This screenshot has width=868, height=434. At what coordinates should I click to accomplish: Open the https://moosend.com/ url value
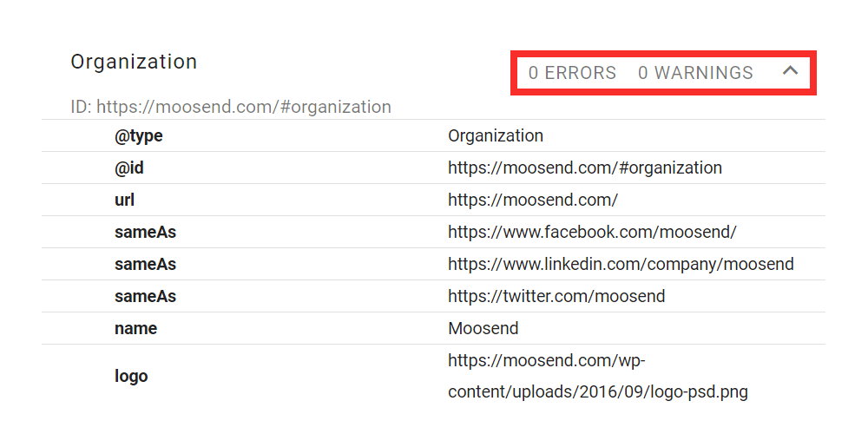533,200
